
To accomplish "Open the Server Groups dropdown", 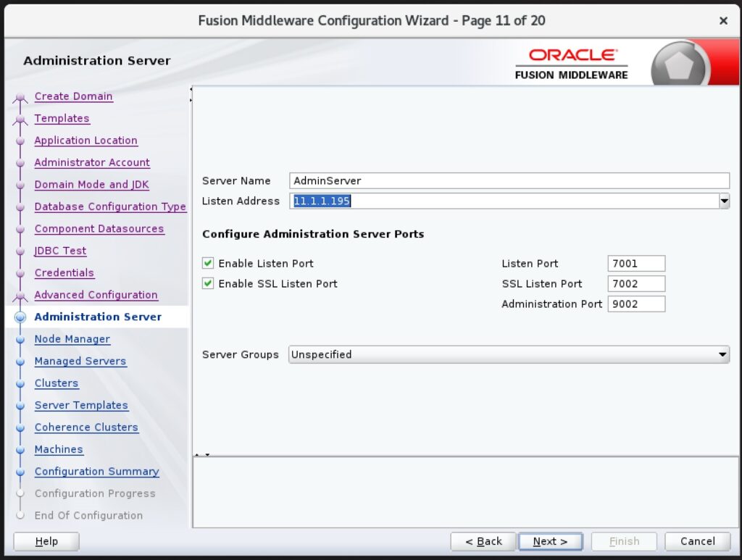I will [x=509, y=355].
